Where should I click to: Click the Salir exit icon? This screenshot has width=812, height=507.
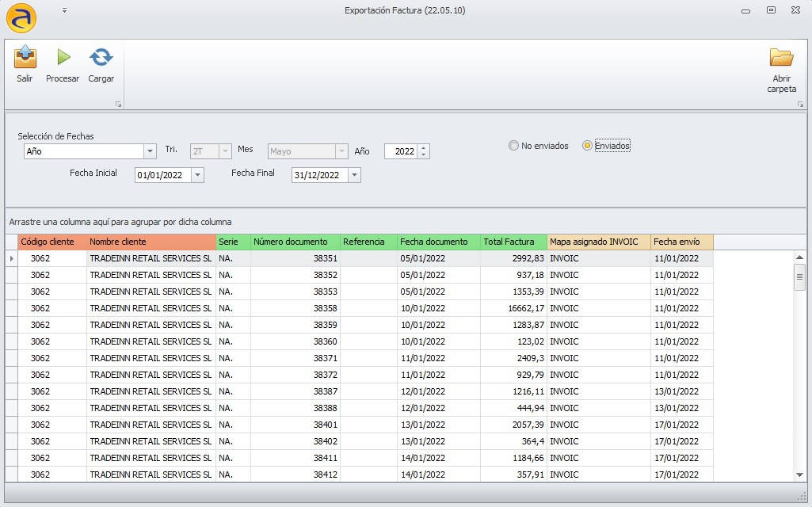coord(25,58)
